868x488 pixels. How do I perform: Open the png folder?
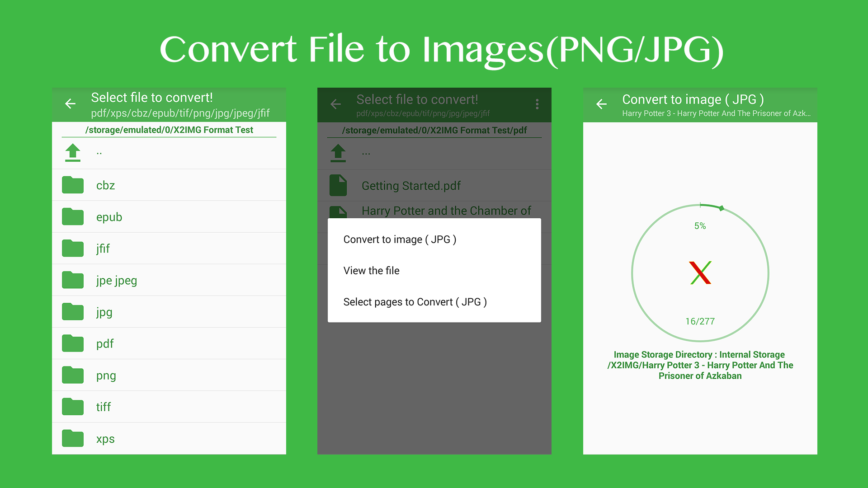(106, 375)
